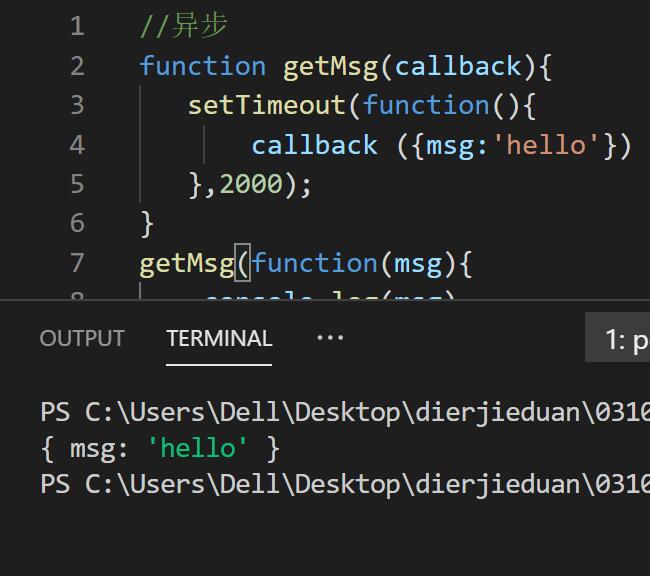Click the function keyword on line 7
This screenshot has width=650, height=576.
pos(315,263)
